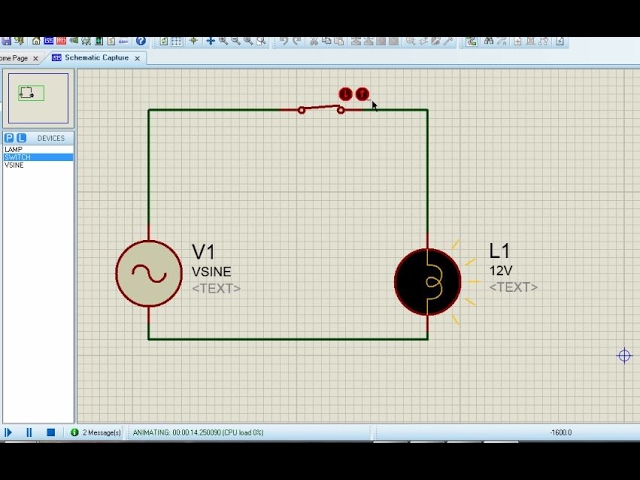The height and width of the screenshot is (480, 640).
Task: Click the Block Delete icon
Action: click(393, 41)
